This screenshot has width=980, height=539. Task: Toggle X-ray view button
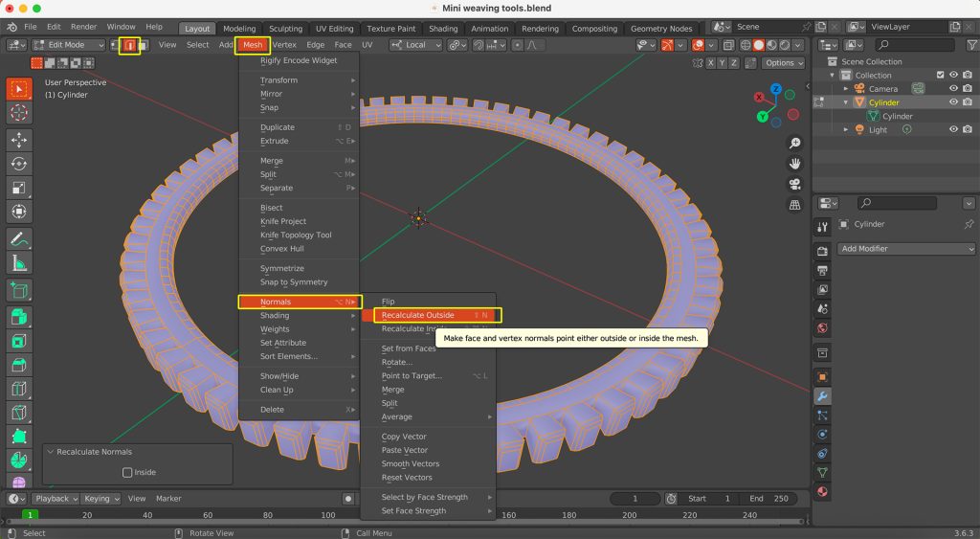pos(728,45)
